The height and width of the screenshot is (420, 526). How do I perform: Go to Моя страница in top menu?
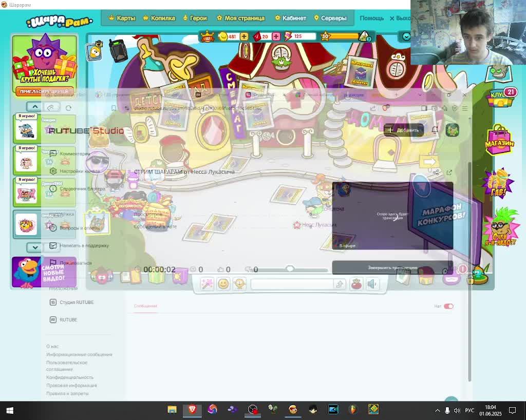coord(240,18)
